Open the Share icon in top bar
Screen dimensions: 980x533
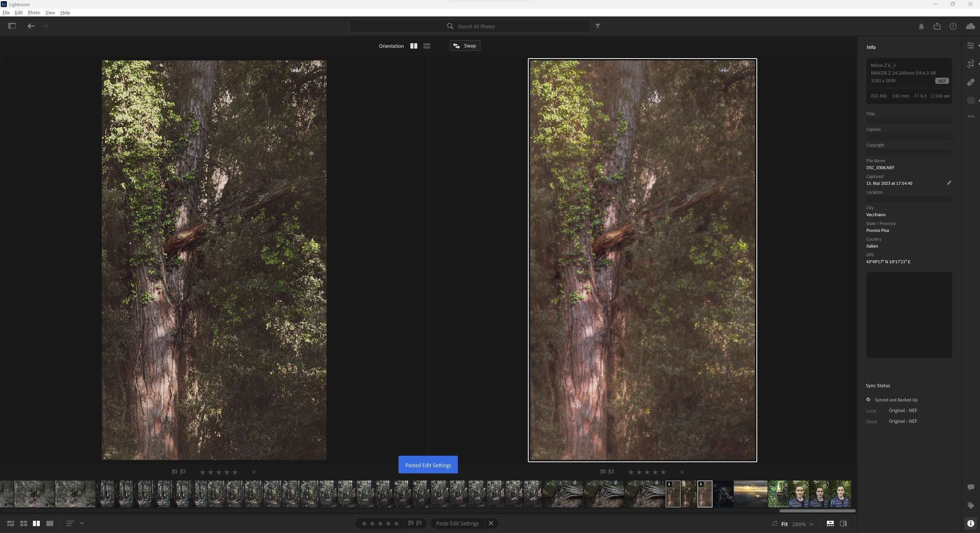(x=937, y=26)
